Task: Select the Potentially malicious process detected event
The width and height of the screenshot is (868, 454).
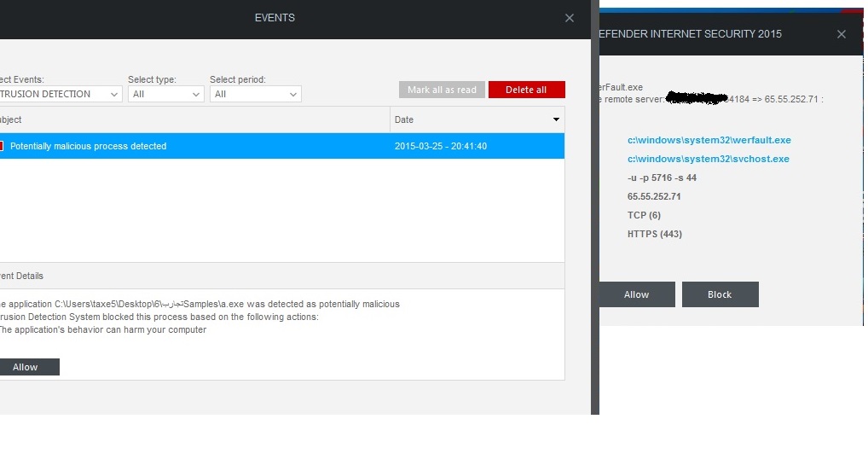Action: (282, 146)
